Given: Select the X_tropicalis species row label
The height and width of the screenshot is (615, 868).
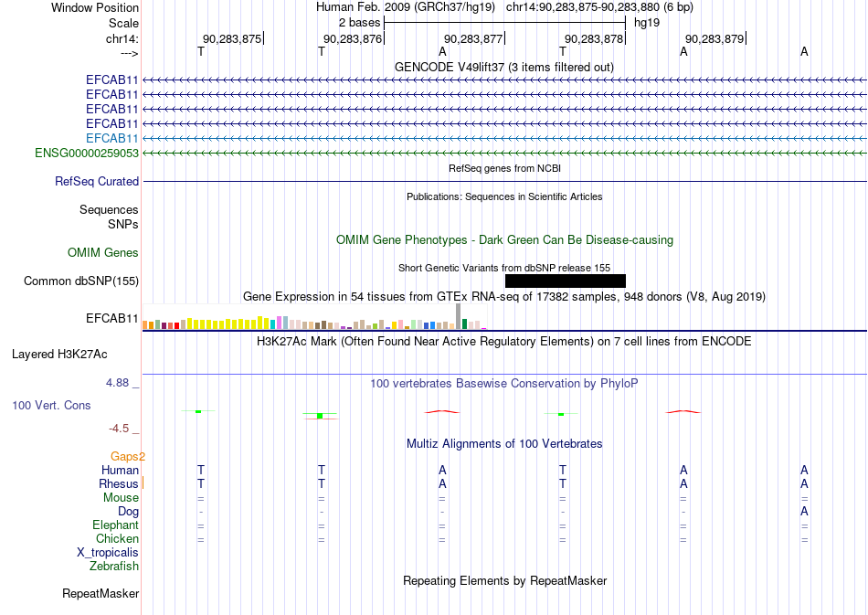Looking at the screenshot, I should pos(108,553).
